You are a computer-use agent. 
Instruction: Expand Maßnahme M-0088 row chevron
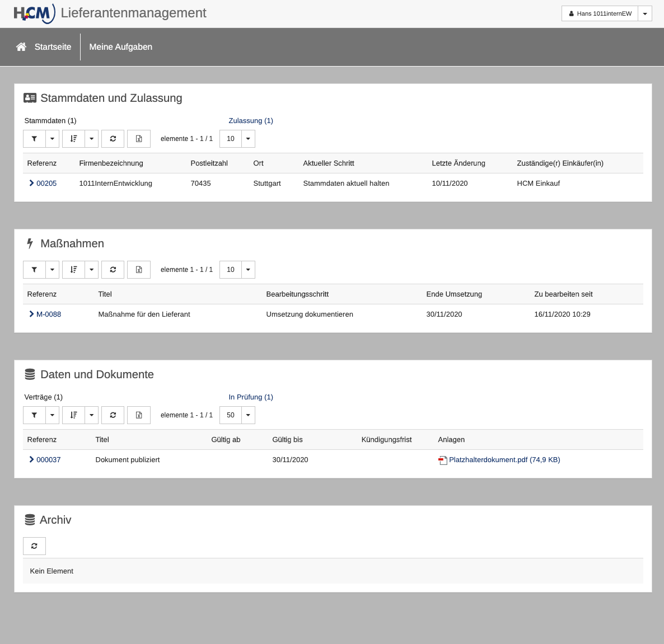(31, 314)
